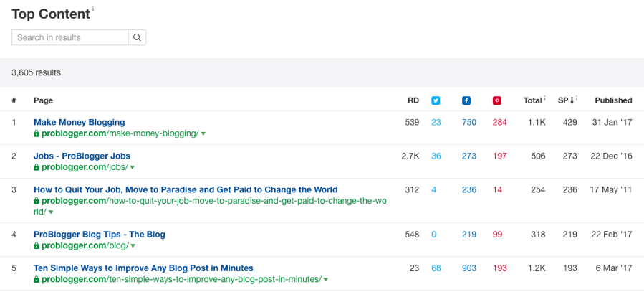Click Pinterest count 14

(497, 189)
